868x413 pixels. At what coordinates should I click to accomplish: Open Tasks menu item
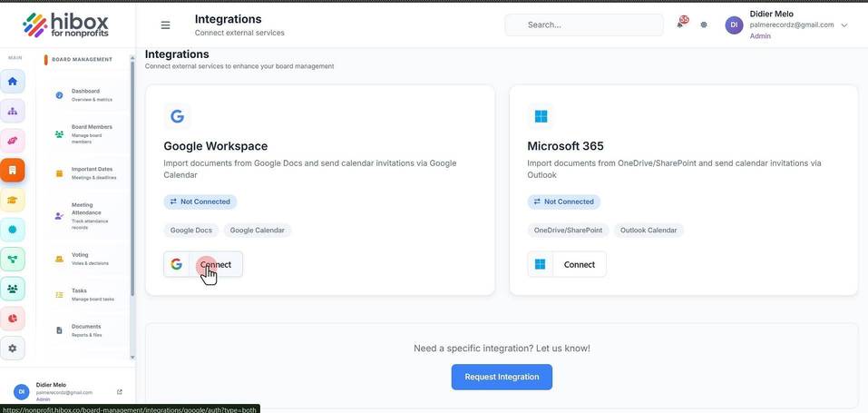pyautogui.click(x=84, y=294)
